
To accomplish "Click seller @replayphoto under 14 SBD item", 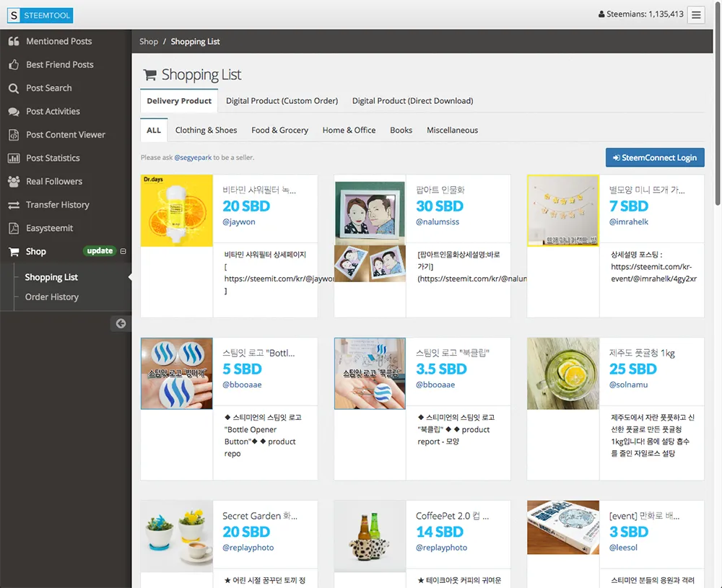I will click(441, 548).
